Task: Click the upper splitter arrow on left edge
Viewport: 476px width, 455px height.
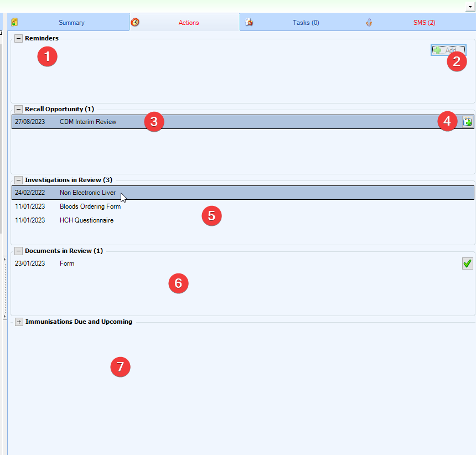Action: point(4,259)
